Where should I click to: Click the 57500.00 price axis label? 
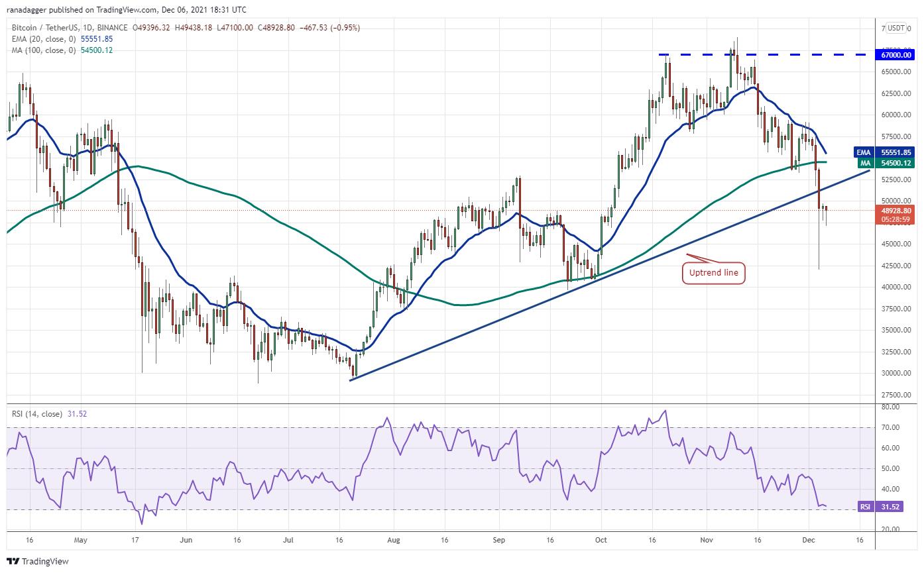pyautogui.click(x=896, y=136)
